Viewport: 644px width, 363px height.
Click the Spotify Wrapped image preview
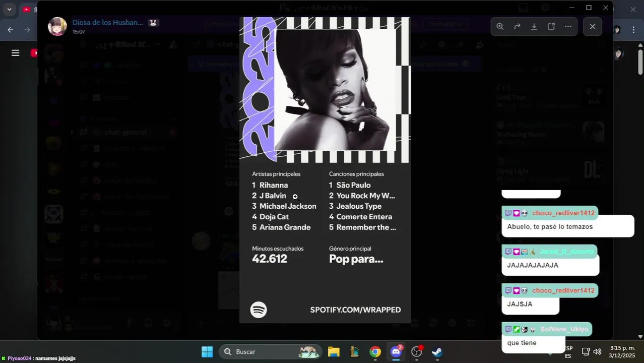[325, 170]
